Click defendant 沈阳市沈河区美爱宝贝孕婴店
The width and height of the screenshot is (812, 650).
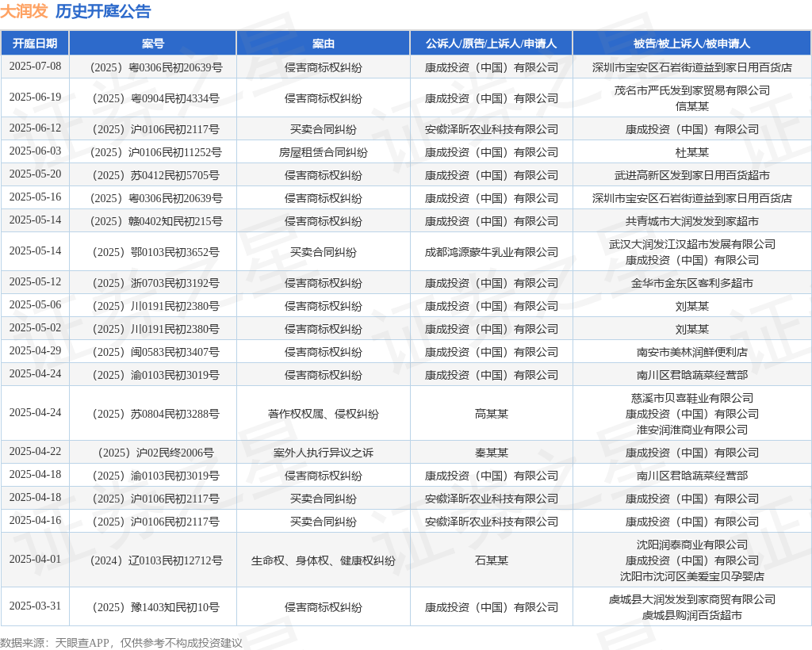coord(691,576)
